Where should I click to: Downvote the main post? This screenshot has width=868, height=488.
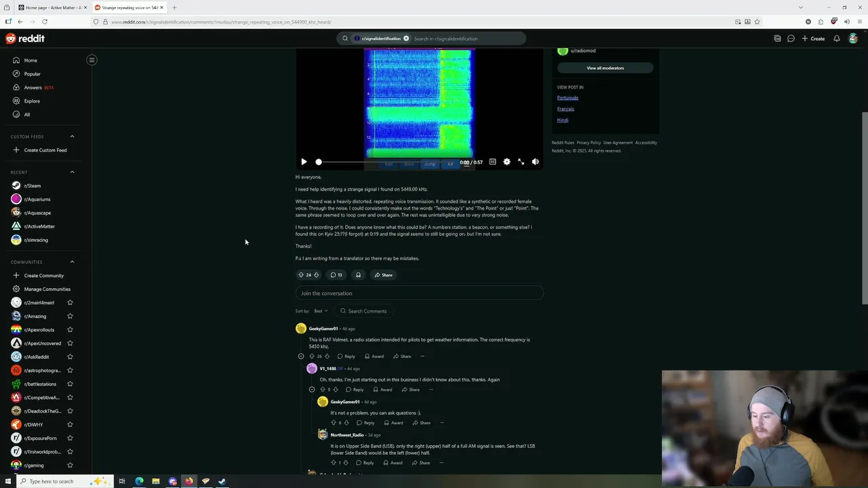[316, 275]
